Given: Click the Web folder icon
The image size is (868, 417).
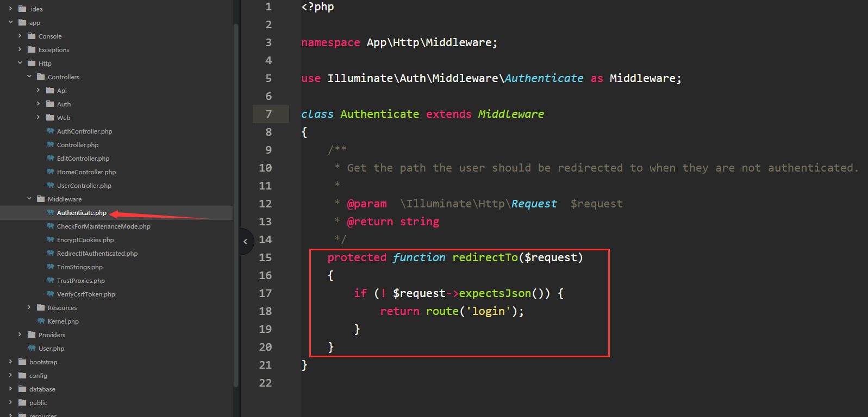Looking at the screenshot, I should point(50,117).
